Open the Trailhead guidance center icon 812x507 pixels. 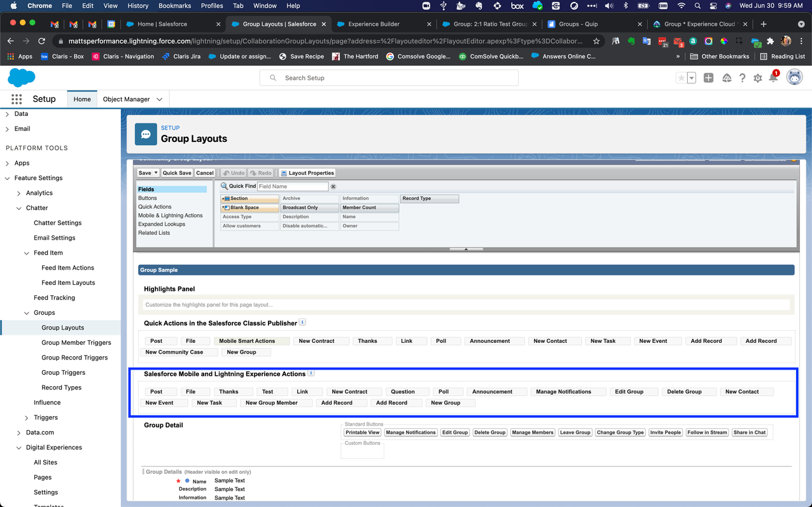(726, 78)
